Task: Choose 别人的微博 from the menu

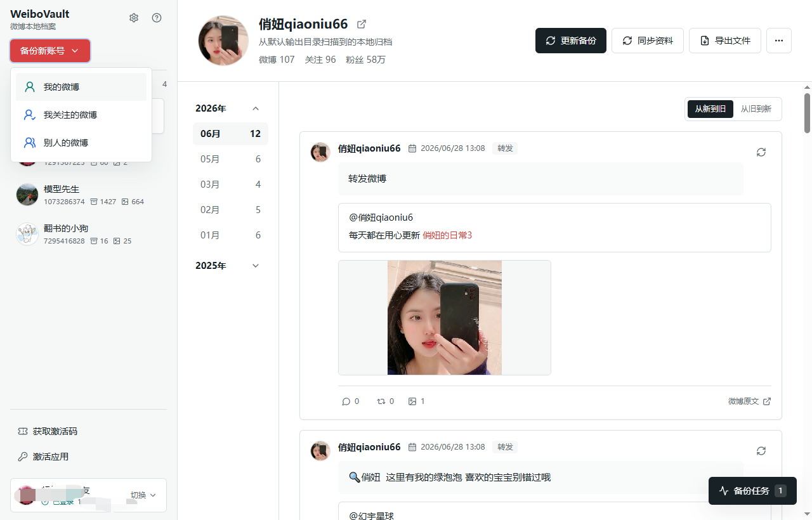Action: coord(81,143)
